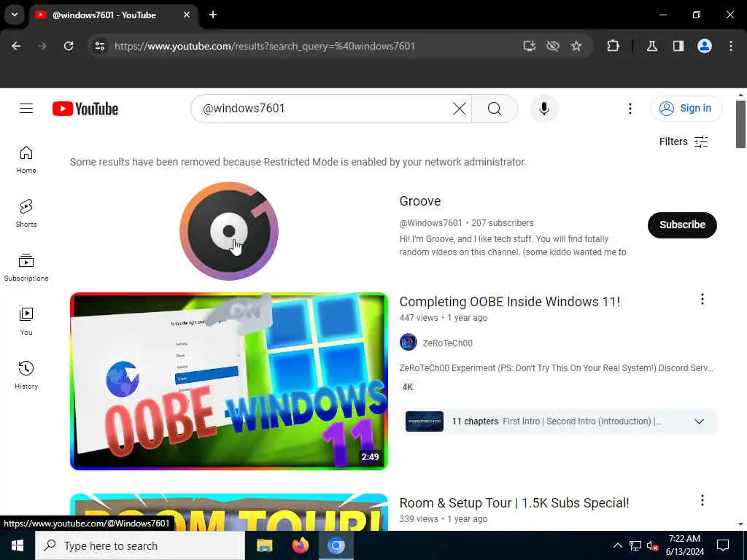Image resolution: width=747 pixels, height=560 pixels.
Task: Click the taskbar Type here to search box
Action: coord(140,545)
